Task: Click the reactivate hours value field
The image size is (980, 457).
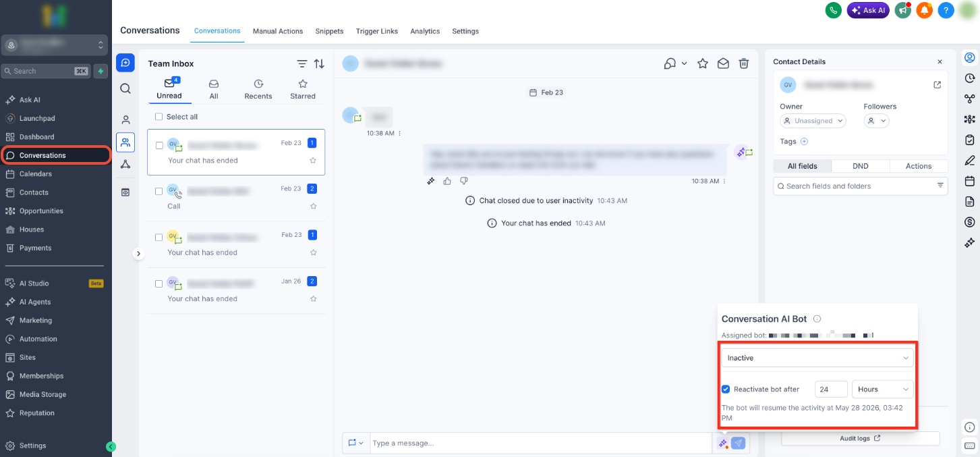Action: [x=831, y=389]
